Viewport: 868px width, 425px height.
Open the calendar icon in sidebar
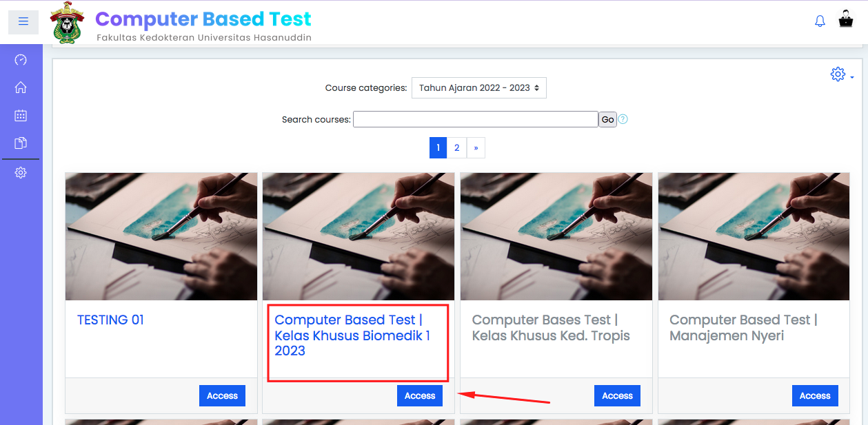pyautogui.click(x=21, y=115)
